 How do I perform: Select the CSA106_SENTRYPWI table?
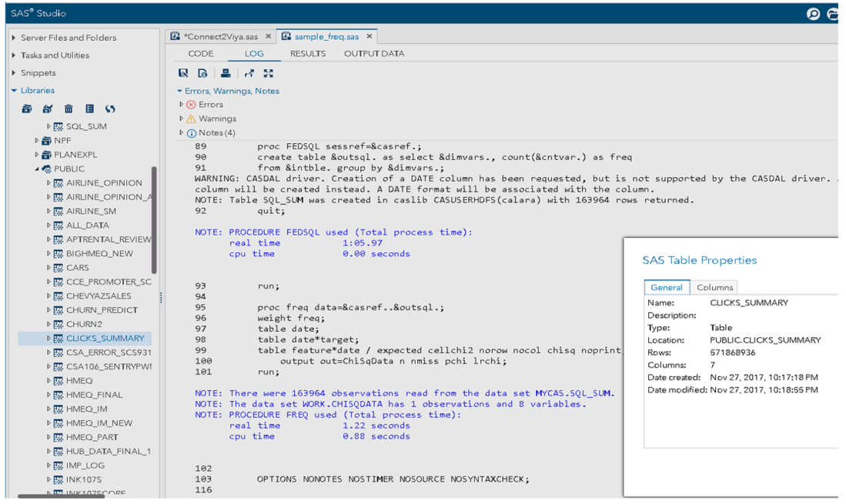pos(109,366)
